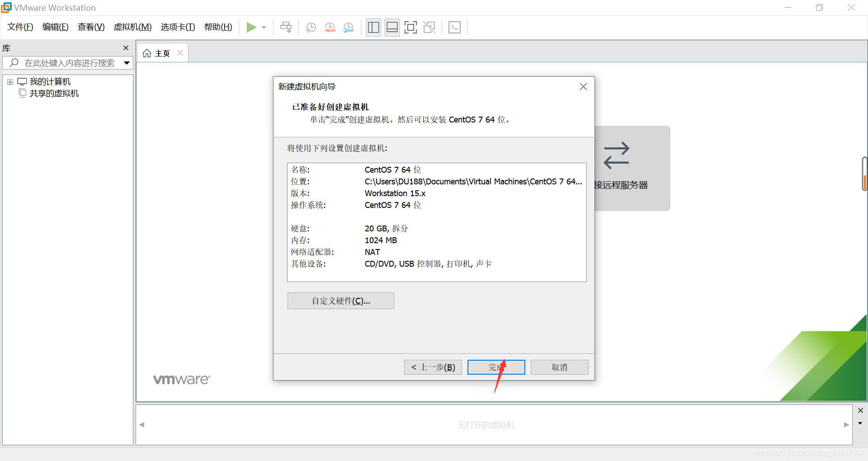Screen dimensions: 868x461
Task: Open the 选项卡(T) menu
Action: [x=178, y=27]
